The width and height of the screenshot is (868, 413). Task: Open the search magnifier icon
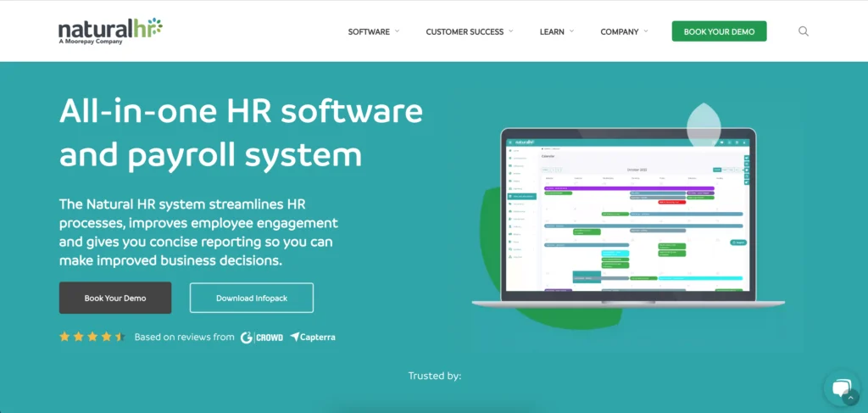click(804, 31)
